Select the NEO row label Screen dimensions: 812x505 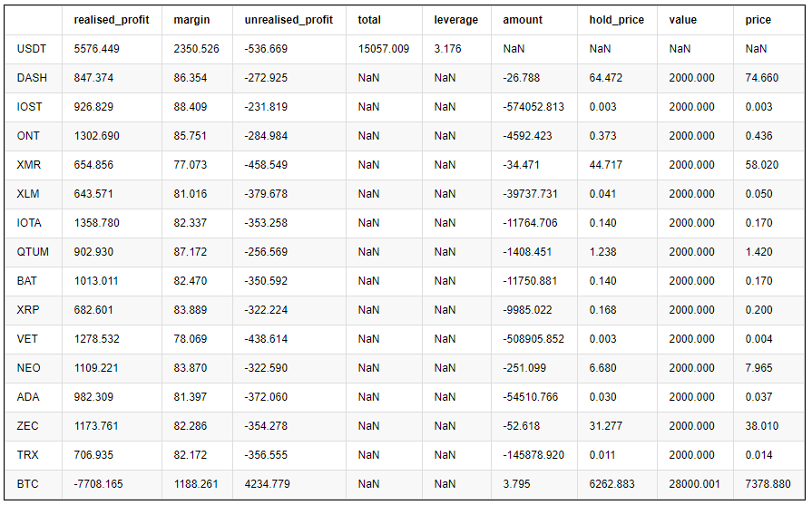tap(29, 368)
